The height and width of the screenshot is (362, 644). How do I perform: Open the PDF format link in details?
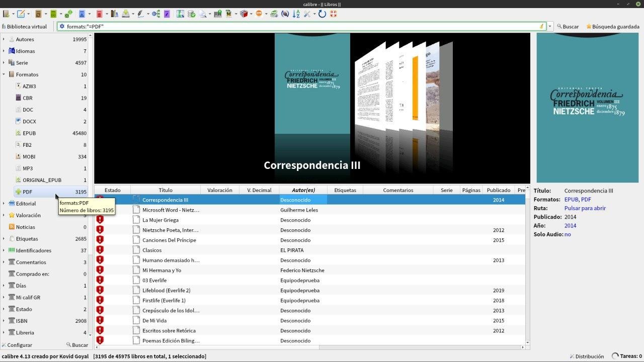pos(586,200)
